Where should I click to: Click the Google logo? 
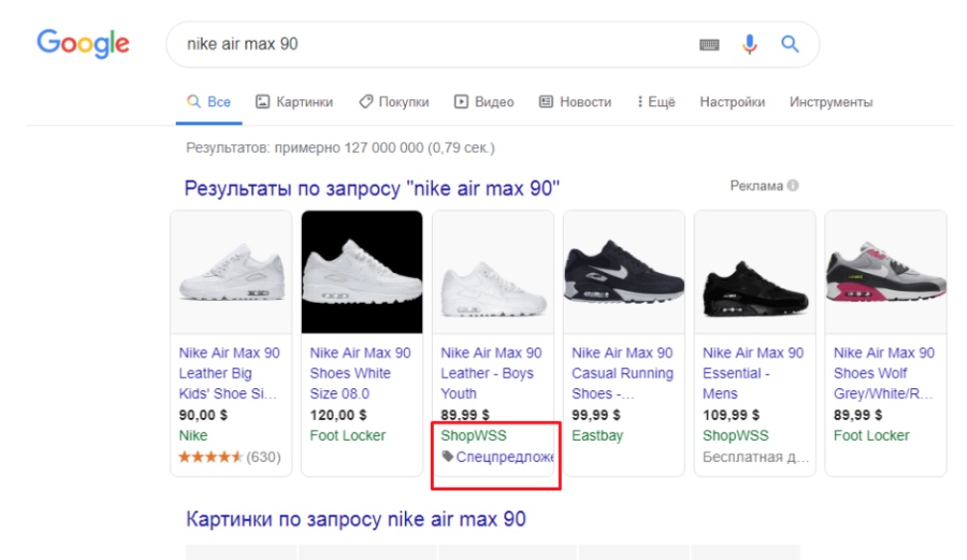coord(83,43)
